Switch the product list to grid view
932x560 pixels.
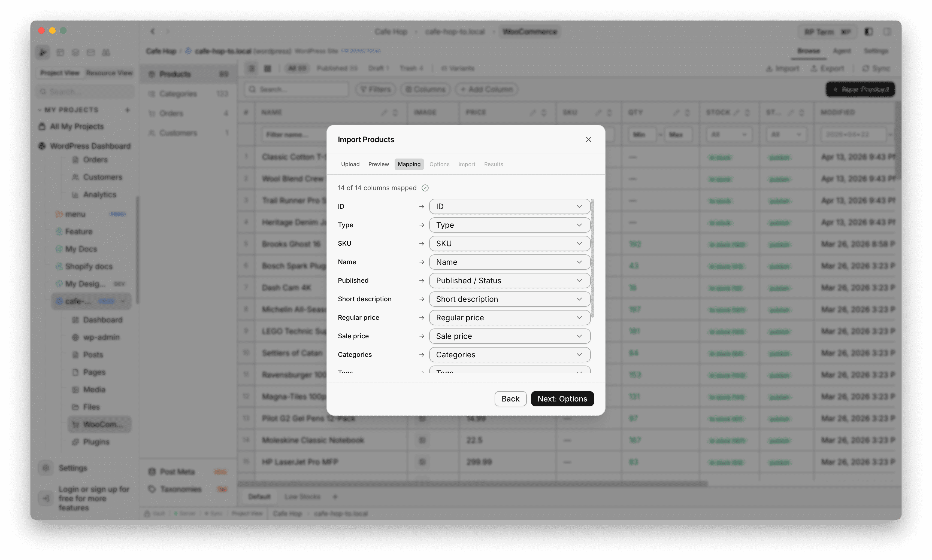coord(267,68)
